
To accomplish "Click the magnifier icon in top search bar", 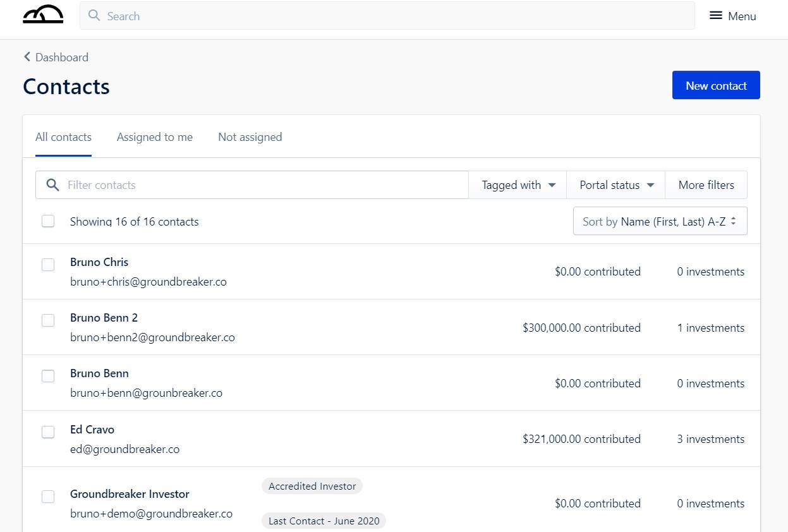I will (94, 15).
